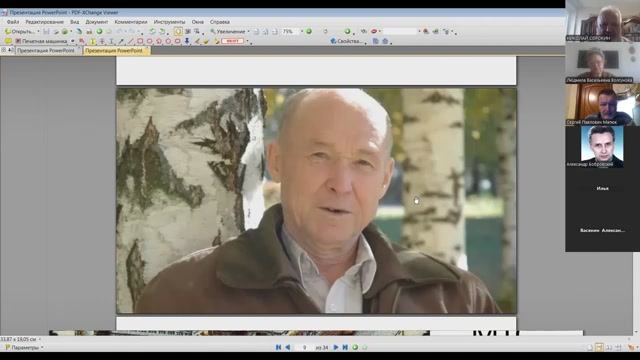Open the Справка menu
Image resolution: width=640 pixels, height=360 pixels.
(x=220, y=22)
